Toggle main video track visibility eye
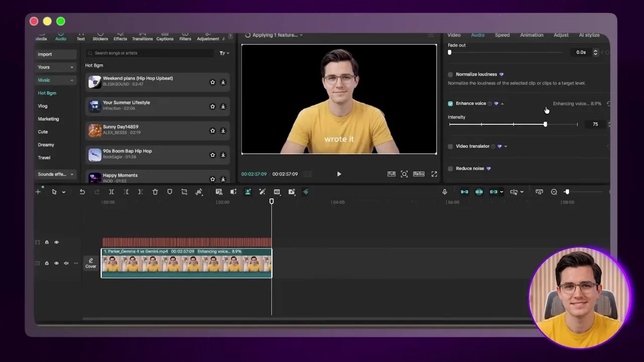Viewport: 644px width, 362px height. (x=56, y=263)
